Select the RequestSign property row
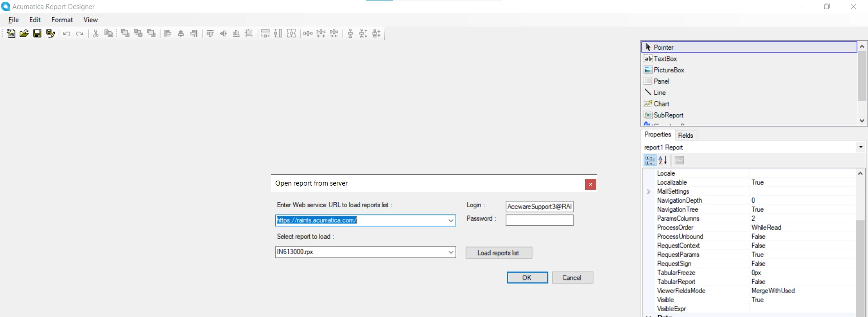This screenshot has height=317, width=868. tap(749, 264)
